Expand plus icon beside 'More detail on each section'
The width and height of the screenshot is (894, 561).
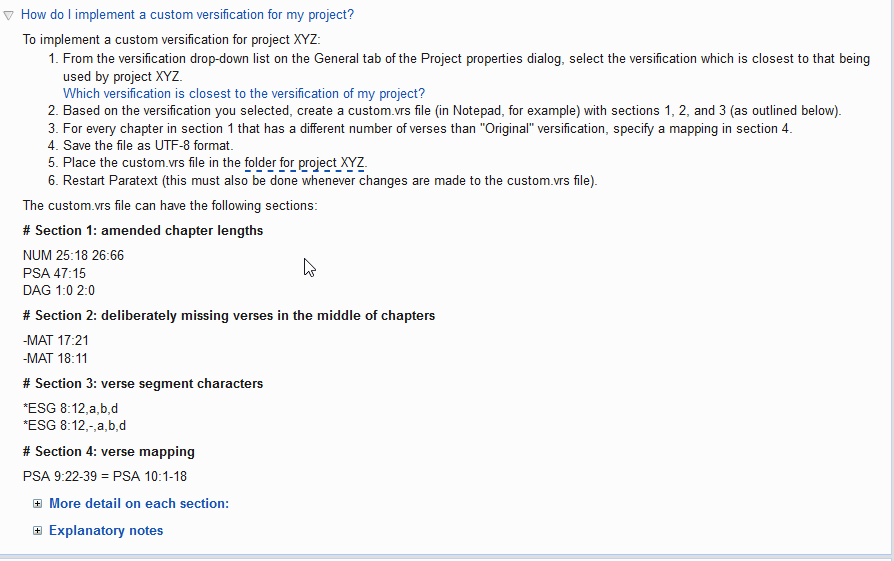coord(37,503)
